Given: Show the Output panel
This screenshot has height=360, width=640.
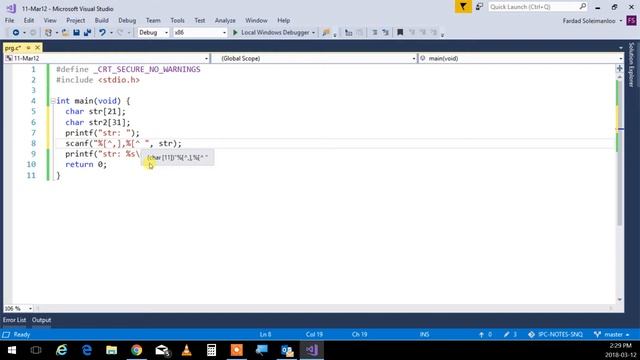Looking at the screenshot, I should click(41, 320).
